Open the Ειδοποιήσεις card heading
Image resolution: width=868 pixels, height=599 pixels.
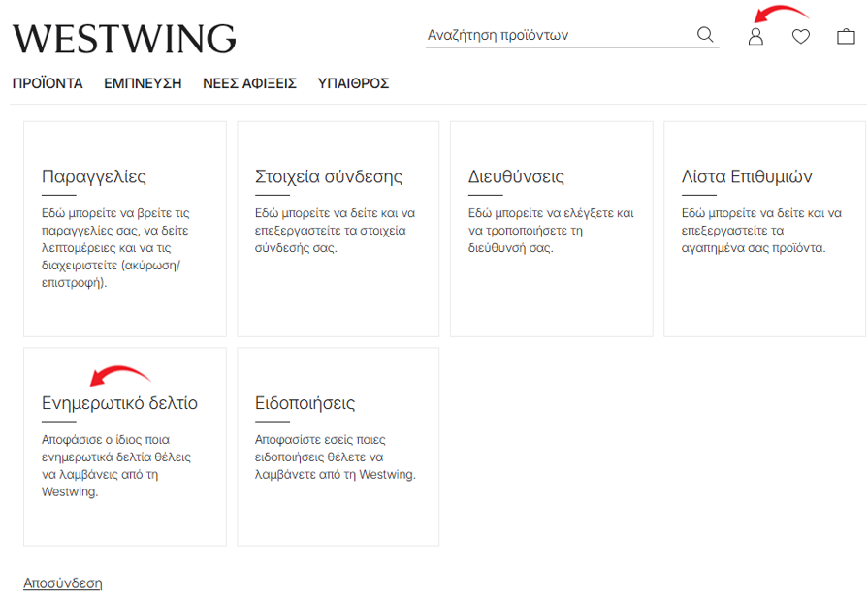(x=305, y=402)
